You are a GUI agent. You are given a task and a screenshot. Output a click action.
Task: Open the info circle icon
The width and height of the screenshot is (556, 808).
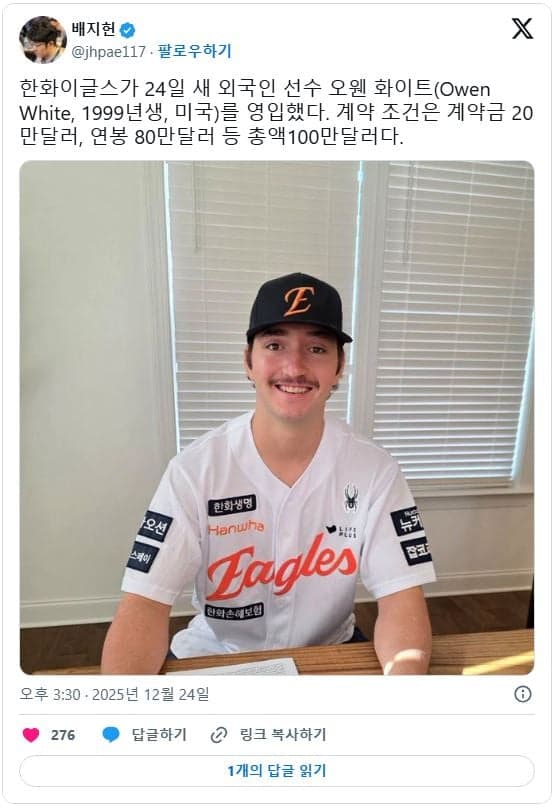[x=523, y=694]
